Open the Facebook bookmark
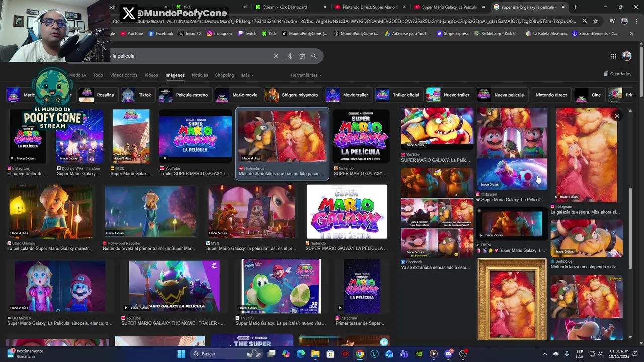The height and width of the screenshot is (362, 644). click(161, 34)
